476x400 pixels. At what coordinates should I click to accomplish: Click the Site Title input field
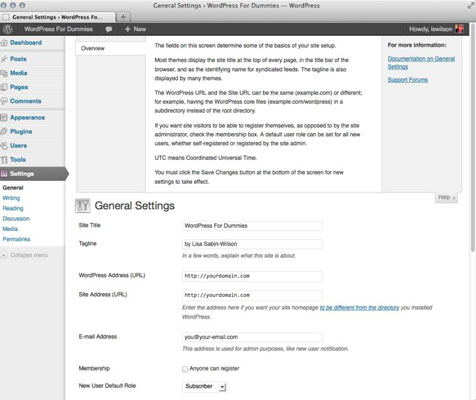coord(252,226)
